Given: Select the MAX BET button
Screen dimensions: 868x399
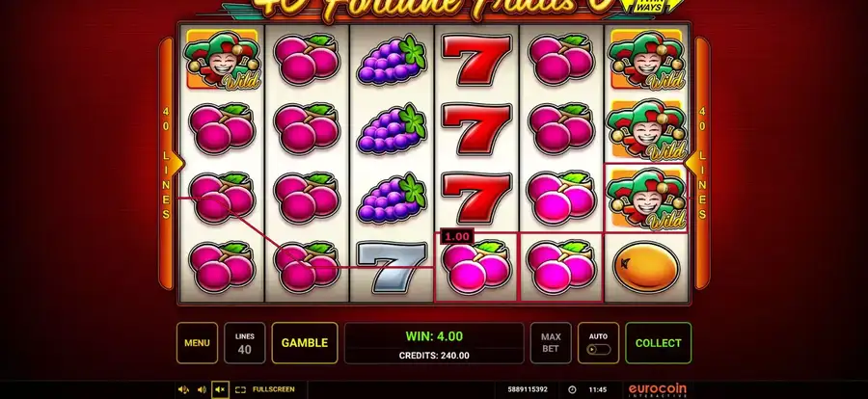Looking at the screenshot, I should coord(551,342).
